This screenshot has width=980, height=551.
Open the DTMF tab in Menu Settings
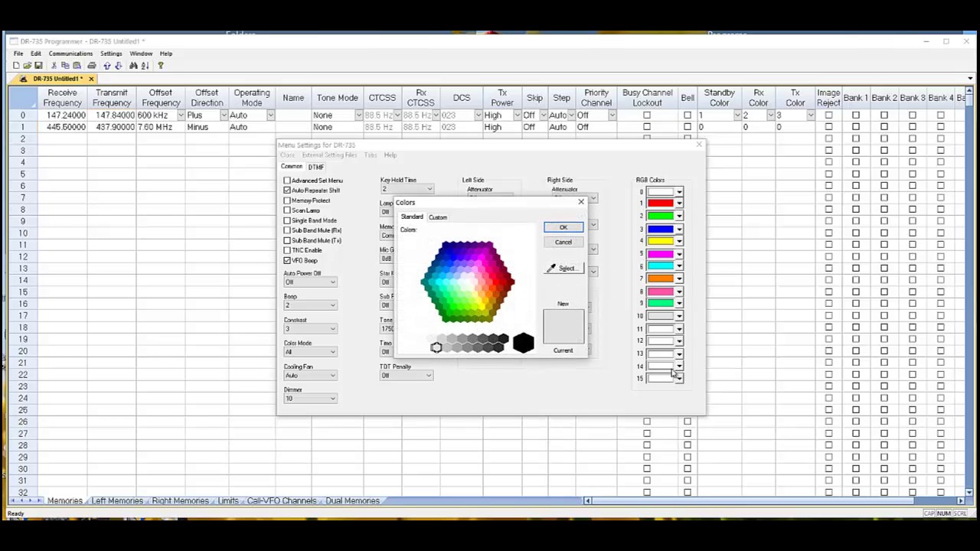(316, 167)
